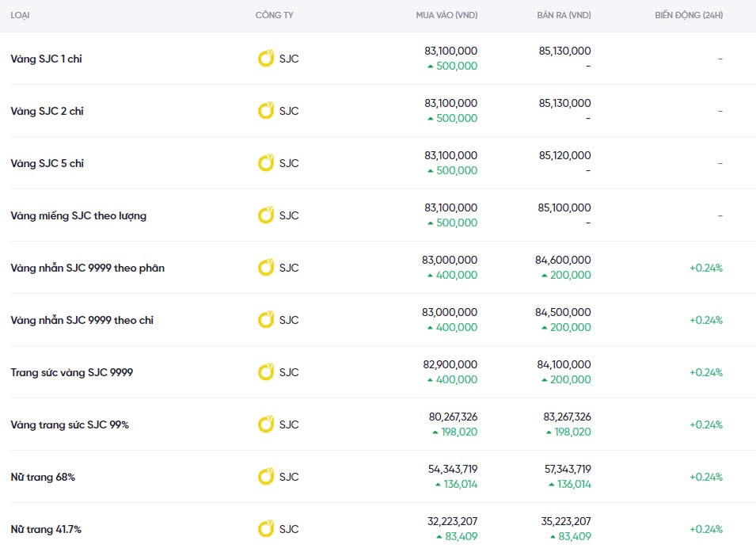The height and width of the screenshot is (552, 756).
Task: Select the BIẾN ĐỘNG (24H) column header
Action: (688, 16)
